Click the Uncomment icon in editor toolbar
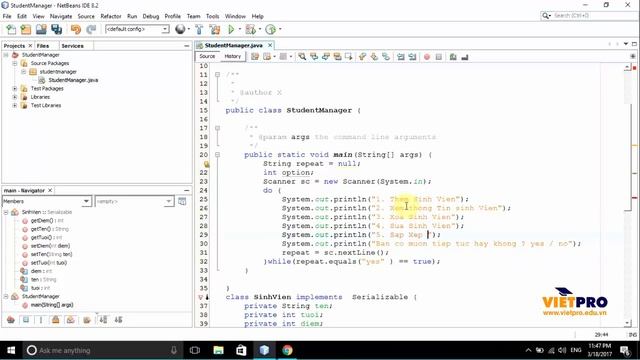Image resolution: width=640 pixels, height=360 pixels. pyautogui.click(x=464, y=57)
